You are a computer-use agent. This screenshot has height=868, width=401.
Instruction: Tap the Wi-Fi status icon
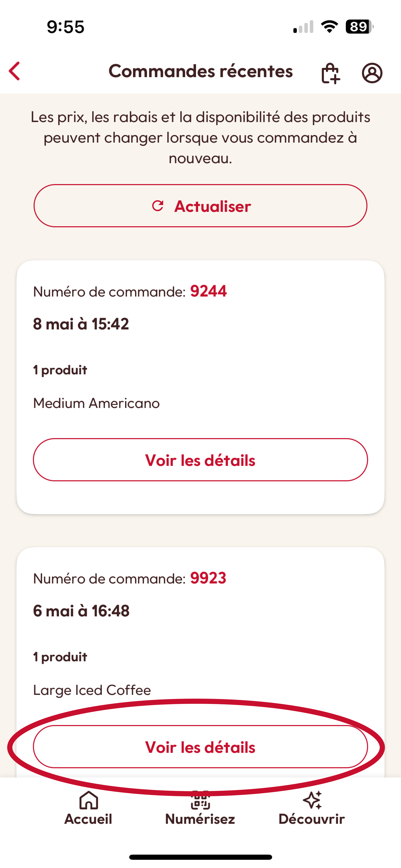tap(329, 27)
